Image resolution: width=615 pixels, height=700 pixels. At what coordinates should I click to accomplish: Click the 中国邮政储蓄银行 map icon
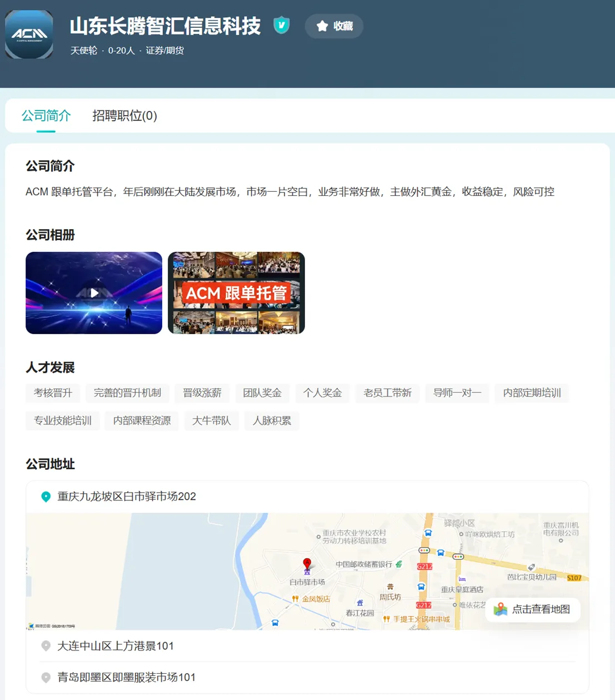point(399,564)
